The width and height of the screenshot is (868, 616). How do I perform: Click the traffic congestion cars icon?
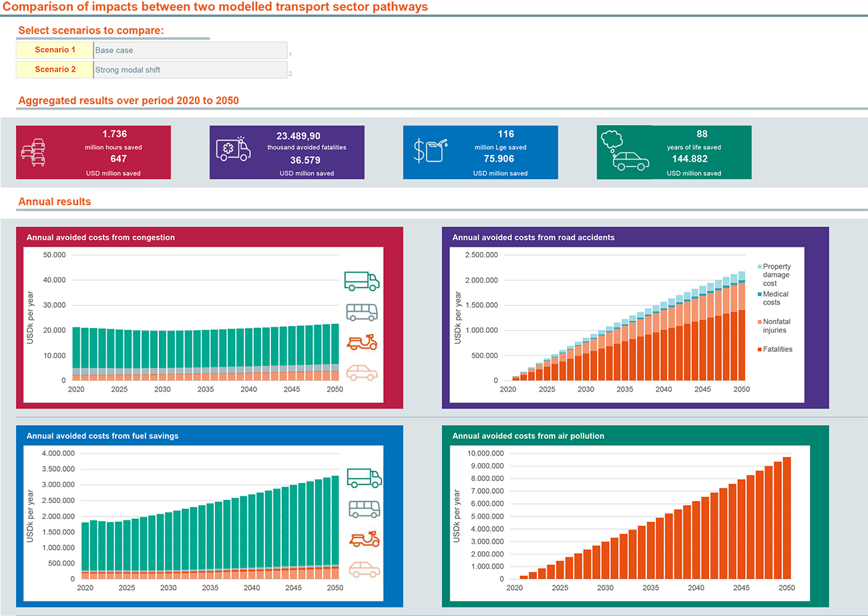click(33, 153)
